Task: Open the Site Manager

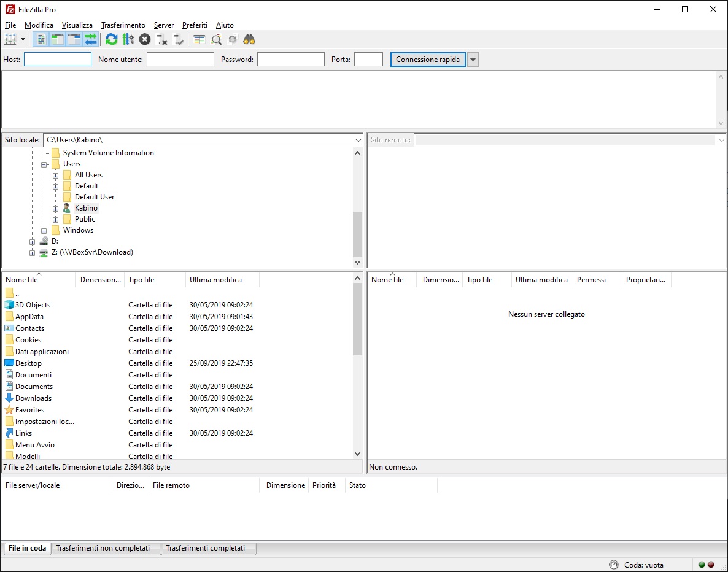Action: click(x=10, y=39)
